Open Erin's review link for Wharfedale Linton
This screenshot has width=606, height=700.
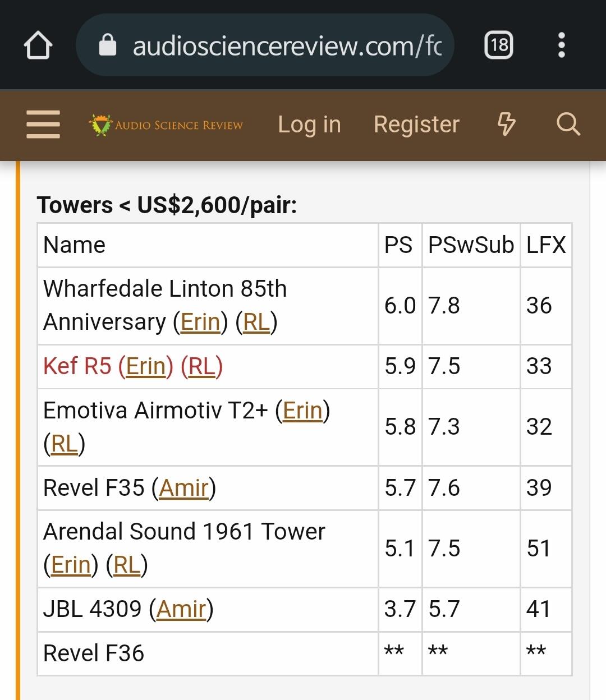(x=200, y=322)
